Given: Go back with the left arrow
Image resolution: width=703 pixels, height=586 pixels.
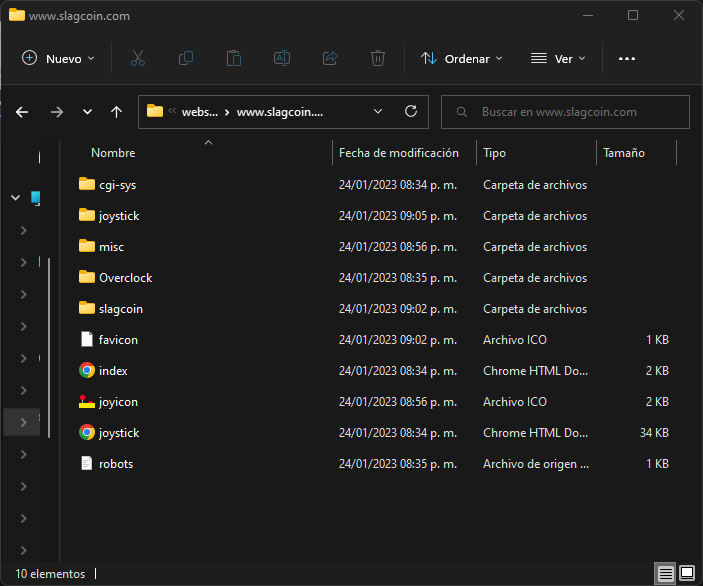Looking at the screenshot, I should click(x=22, y=112).
